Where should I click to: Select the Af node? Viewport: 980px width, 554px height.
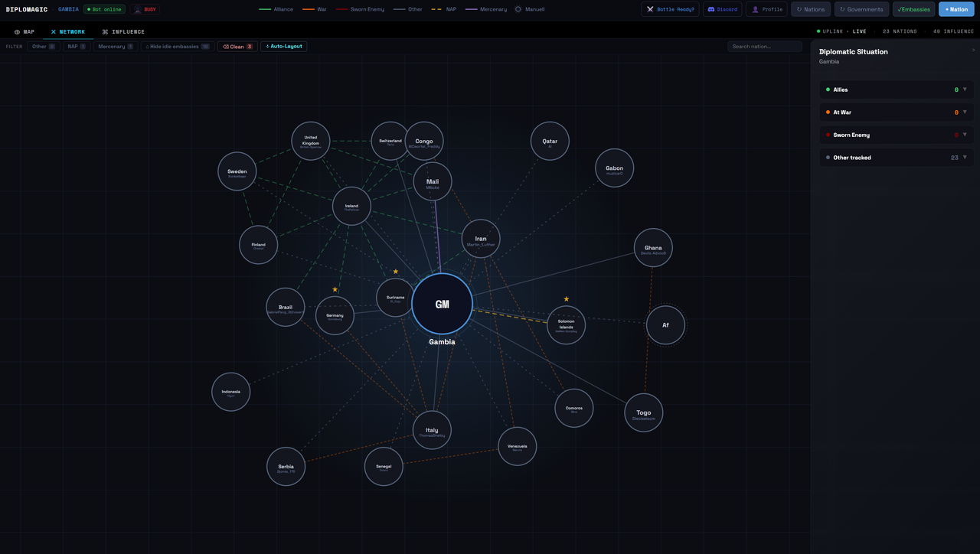(x=665, y=325)
